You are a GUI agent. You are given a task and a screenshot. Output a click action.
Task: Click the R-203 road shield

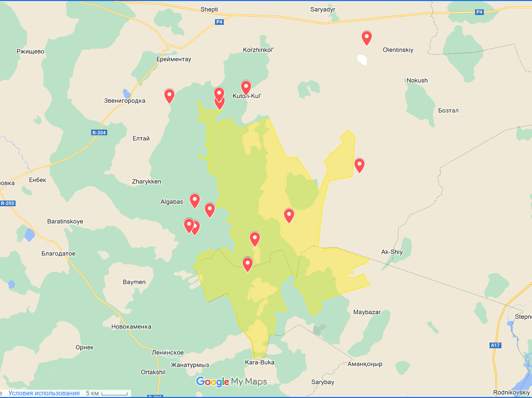pyautogui.click(x=8, y=203)
